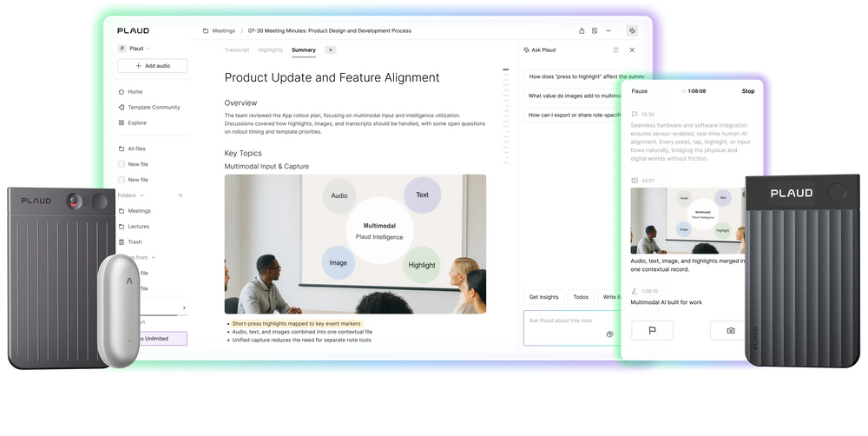Expand the Plaud workspace dropdown

coord(135,49)
